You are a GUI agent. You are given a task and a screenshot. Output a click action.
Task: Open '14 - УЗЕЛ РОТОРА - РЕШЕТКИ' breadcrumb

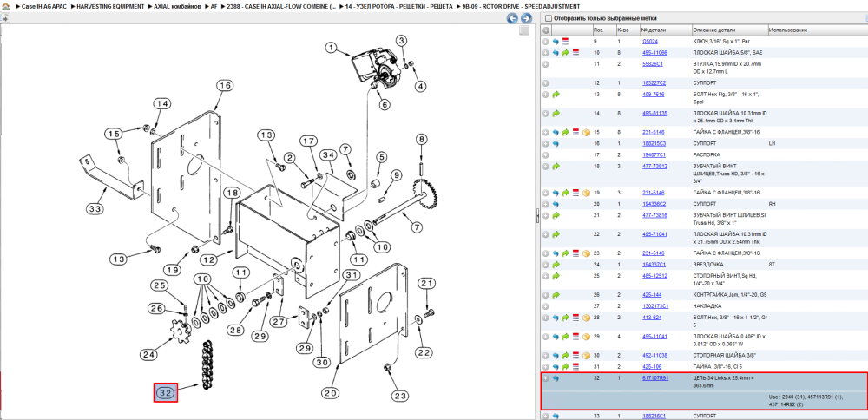point(398,6)
